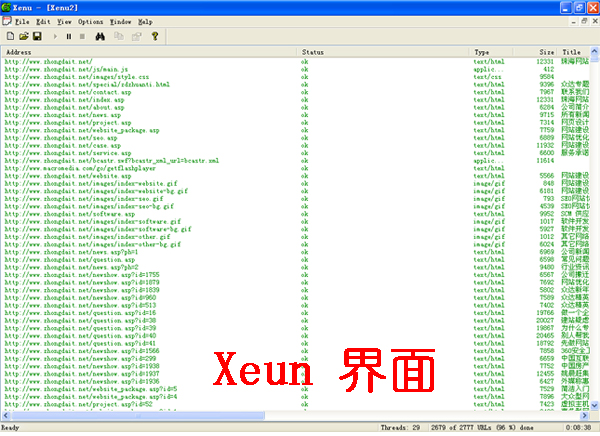Image resolution: width=600 pixels, height=436 pixels.
Task: Select the row ending in /project.asp
Action: click(297, 123)
